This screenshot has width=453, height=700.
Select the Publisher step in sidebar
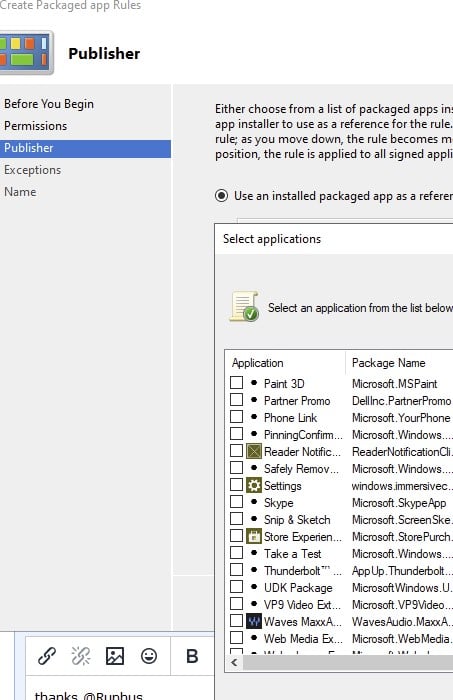coord(85,148)
